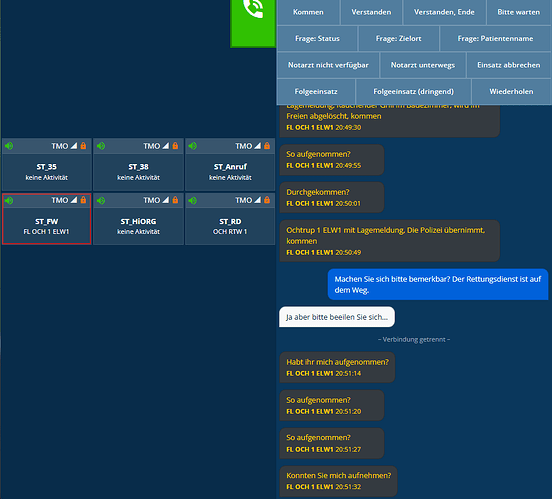The width and height of the screenshot is (552, 499).
Task: Select the ST_35 radio channel tile
Action: pyautogui.click(x=47, y=164)
